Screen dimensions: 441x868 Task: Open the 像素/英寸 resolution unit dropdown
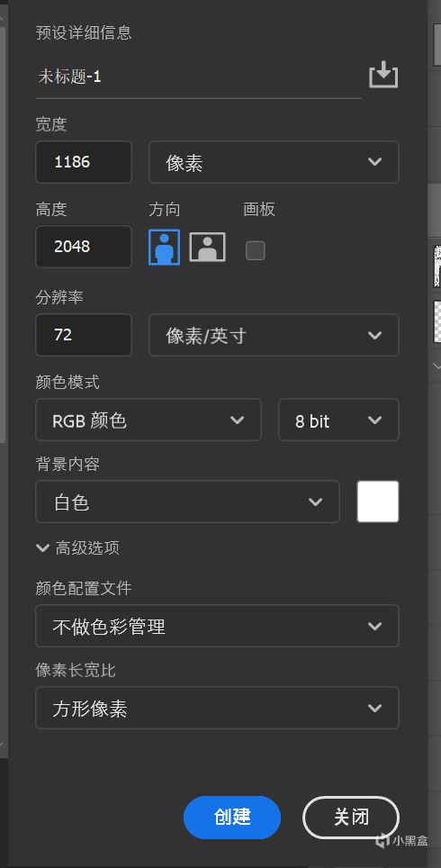tap(274, 335)
